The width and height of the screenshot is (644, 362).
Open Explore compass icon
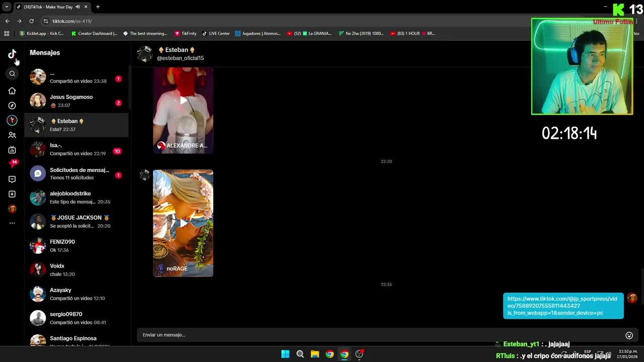[x=12, y=106]
